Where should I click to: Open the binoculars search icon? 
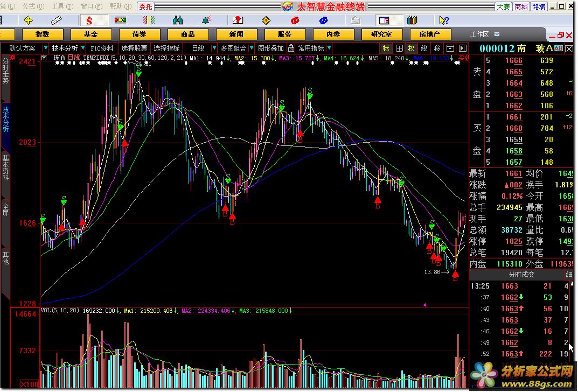click(x=178, y=20)
